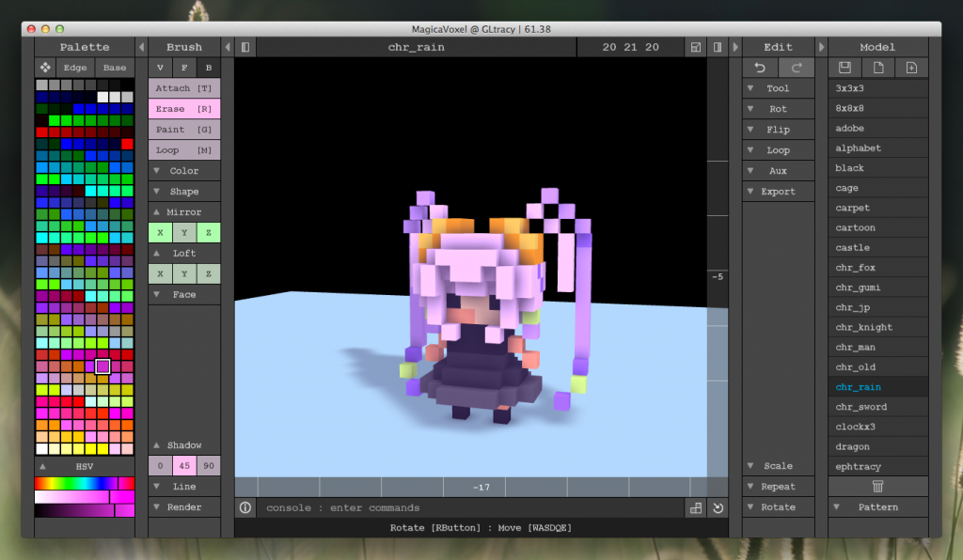The height and width of the screenshot is (560, 963).
Task: Undo the last edit
Action: (x=760, y=68)
